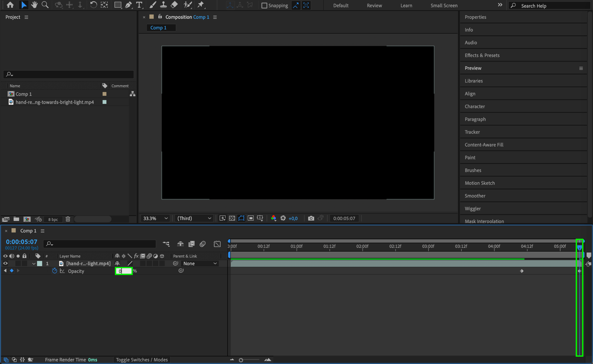Viewport: 593px width, 364px height.
Task: Toggle the Opacity stopwatch
Action: point(54,271)
